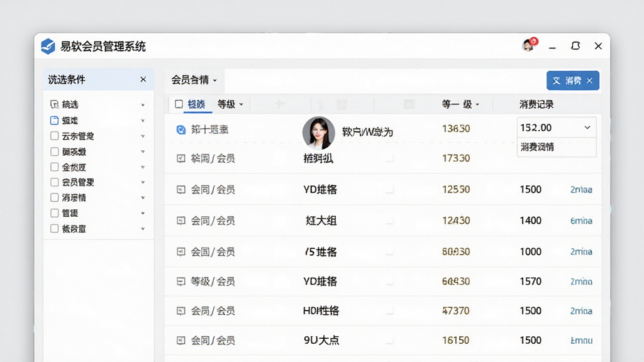
Task: Switch to the underlined blue tab in the table header
Action: tap(196, 104)
